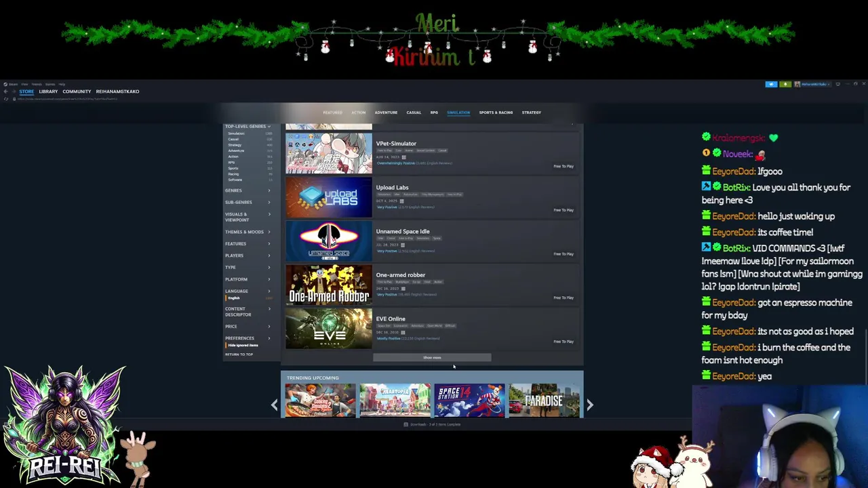
Task: Click Free To Play on EVE Online
Action: (x=564, y=342)
